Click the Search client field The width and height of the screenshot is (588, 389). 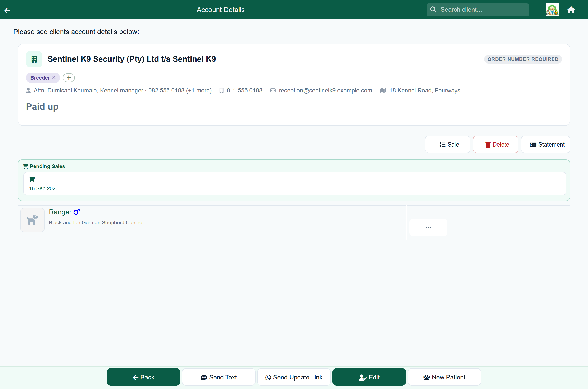(x=477, y=10)
